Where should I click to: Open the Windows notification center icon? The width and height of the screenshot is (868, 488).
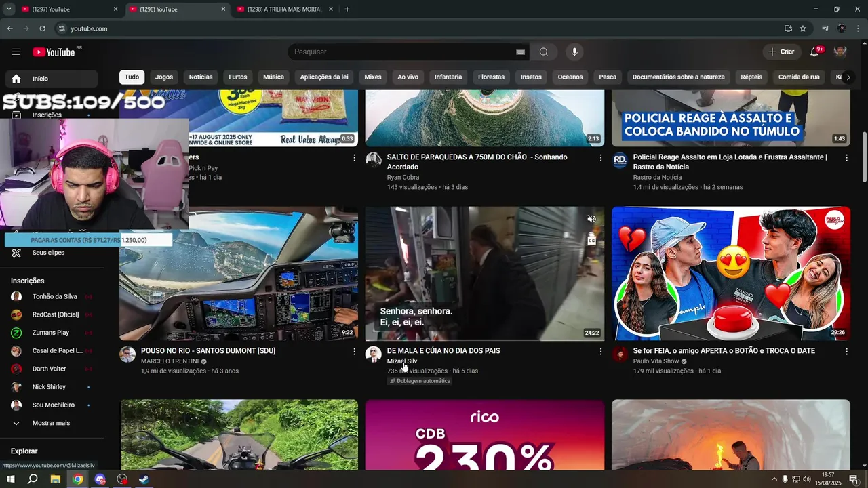[x=853, y=479]
